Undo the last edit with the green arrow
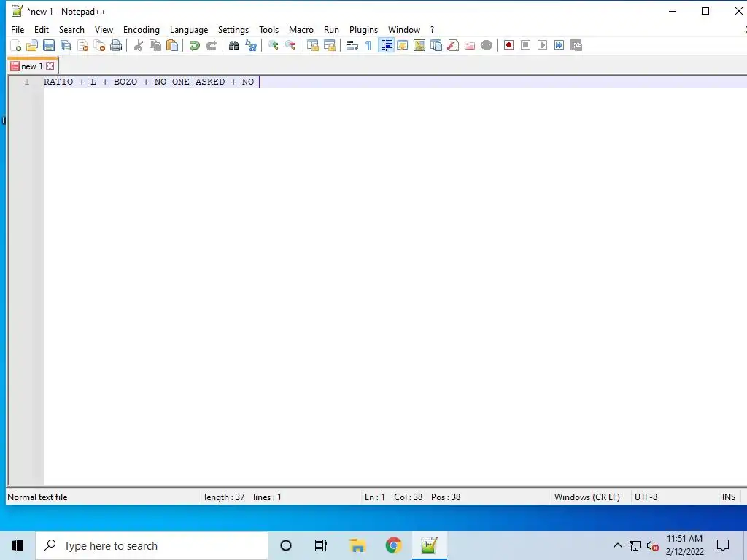 [x=194, y=45]
